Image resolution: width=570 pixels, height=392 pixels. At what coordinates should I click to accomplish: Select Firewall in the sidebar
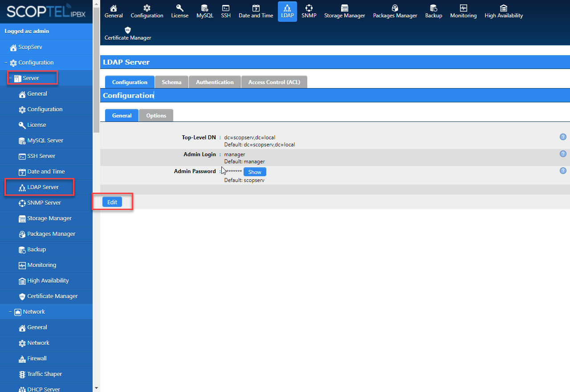coord(37,359)
